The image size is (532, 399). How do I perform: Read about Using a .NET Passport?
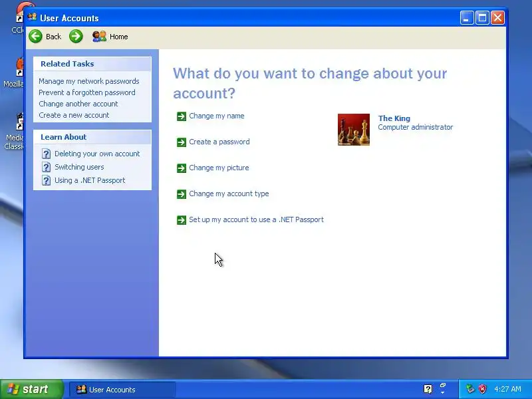click(90, 180)
